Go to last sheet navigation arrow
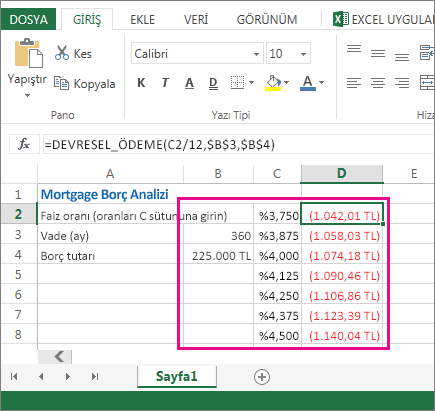The height and width of the screenshot is (411, 435). pos(95,377)
